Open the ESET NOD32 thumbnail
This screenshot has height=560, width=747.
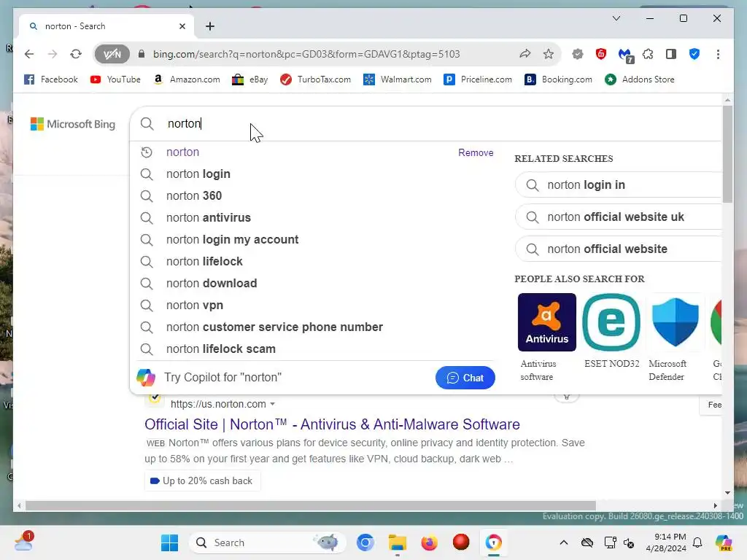coord(611,322)
